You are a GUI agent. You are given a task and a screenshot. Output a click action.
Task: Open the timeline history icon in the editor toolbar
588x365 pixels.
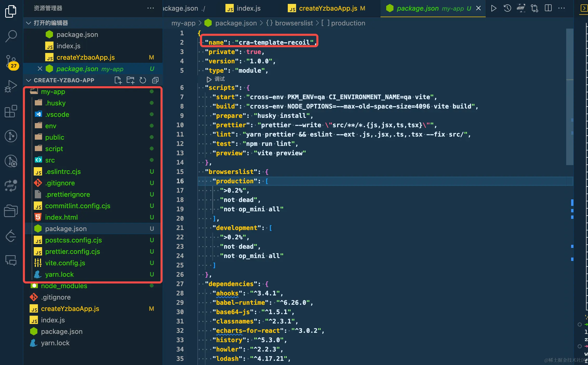click(507, 8)
